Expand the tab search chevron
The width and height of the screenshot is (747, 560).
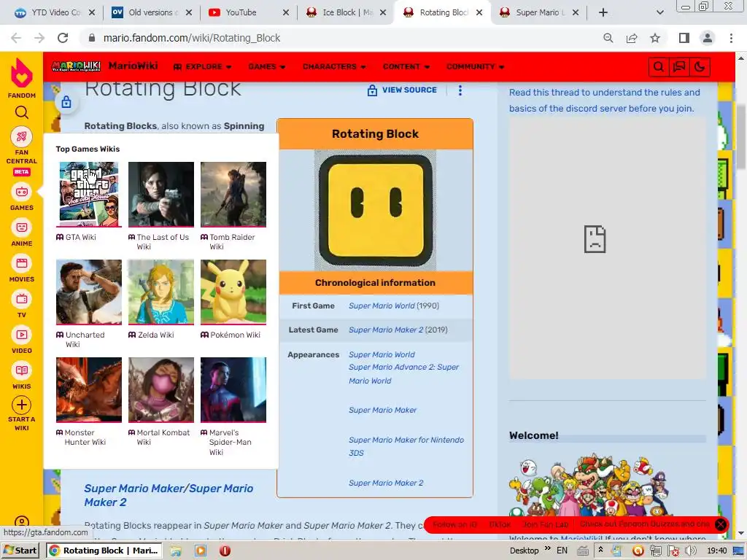pos(659,12)
